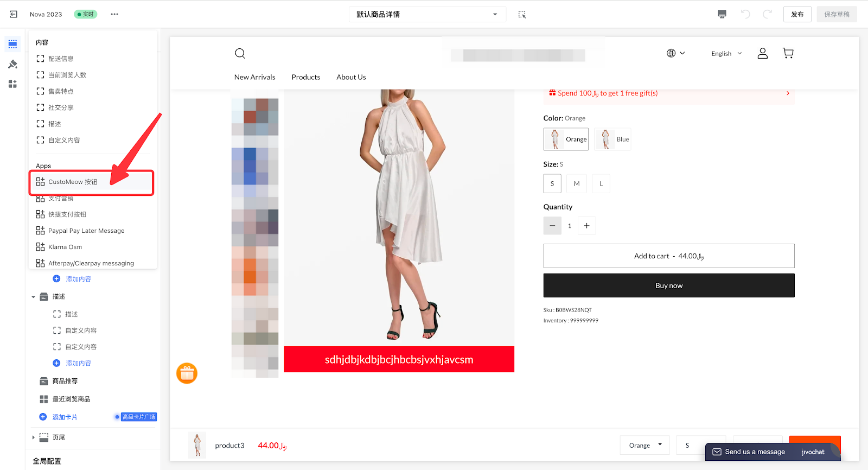Open the theme paintbrush settings icon
Image resolution: width=868 pixels, height=470 pixels.
(x=12, y=64)
